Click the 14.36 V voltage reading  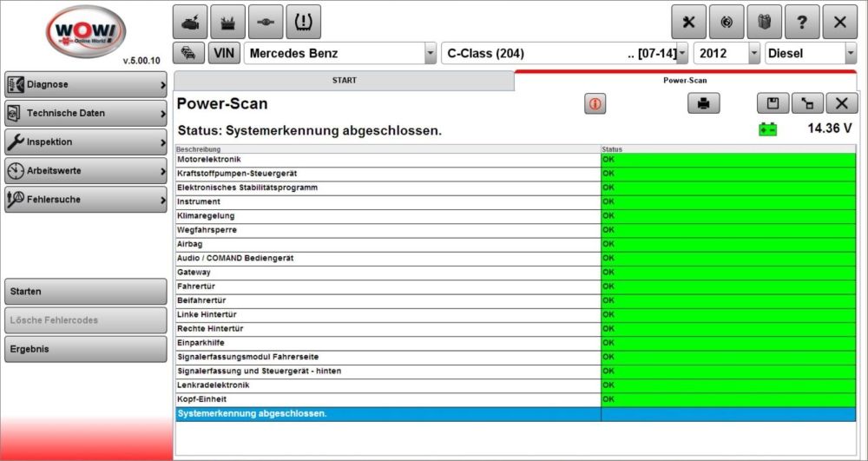[x=829, y=128]
